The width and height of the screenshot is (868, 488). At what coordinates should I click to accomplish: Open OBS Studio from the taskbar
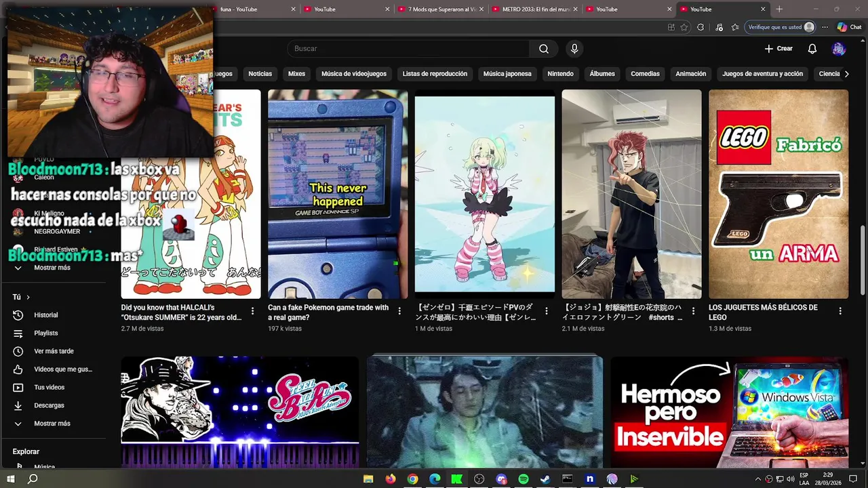(x=479, y=479)
